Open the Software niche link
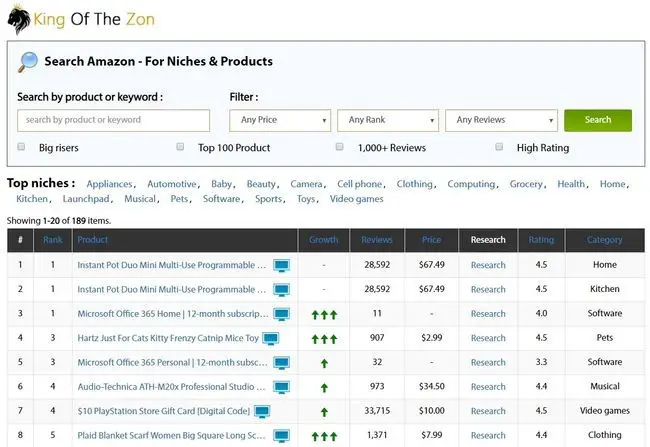Image resolution: width=650 pixels, height=447 pixels. click(x=221, y=199)
